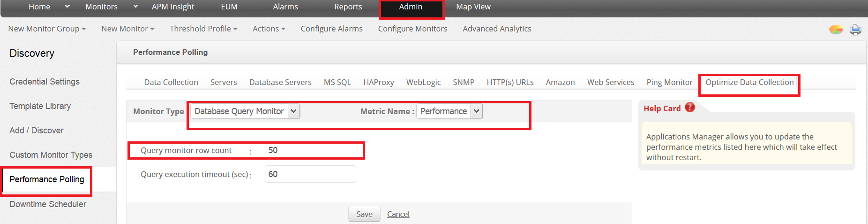The width and height of the screenshot is (868, 224).
Task: Expand the arrow next to Monitors
Action: click(x=135, y=7)
